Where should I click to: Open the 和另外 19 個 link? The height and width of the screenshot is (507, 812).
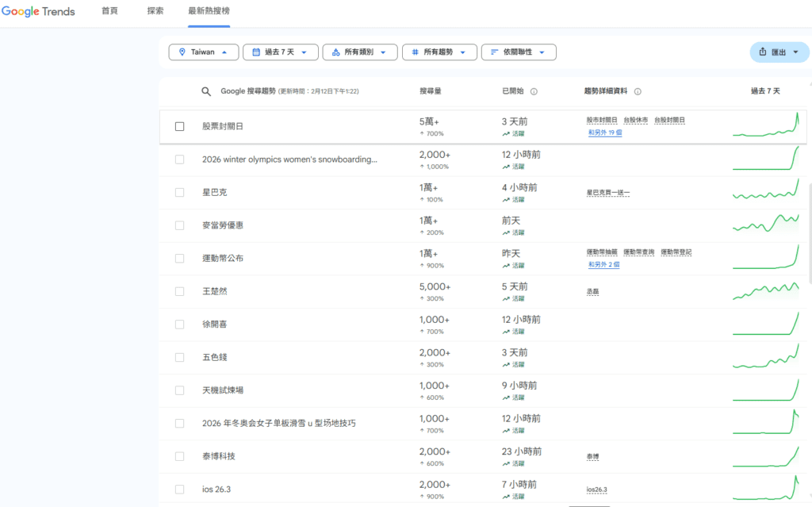(x=606, y=133)
